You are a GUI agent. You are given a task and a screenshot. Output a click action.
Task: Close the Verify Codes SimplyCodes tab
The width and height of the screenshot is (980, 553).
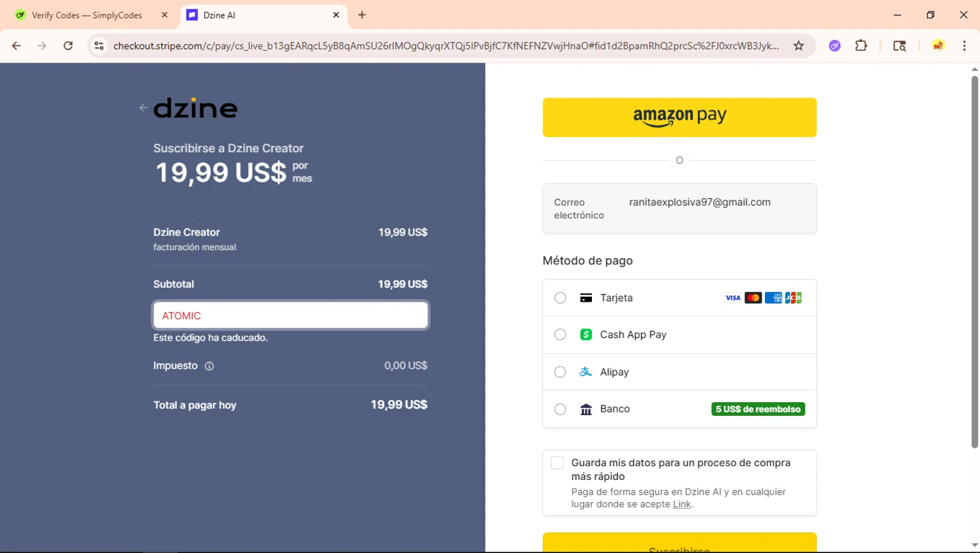(165, 15)
